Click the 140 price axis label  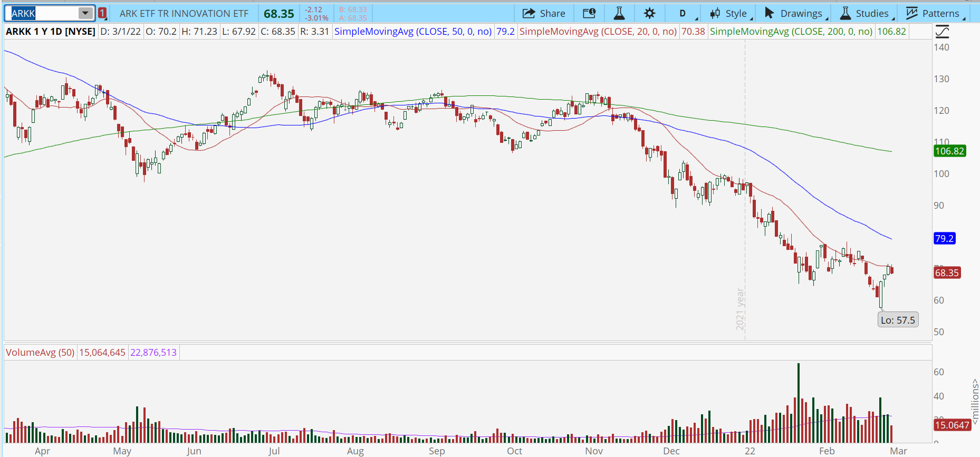941,47
